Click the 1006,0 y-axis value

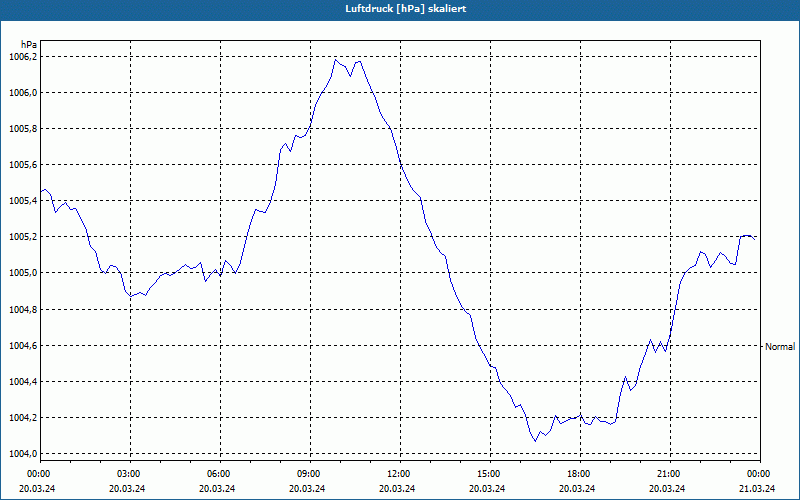(23, 92)
